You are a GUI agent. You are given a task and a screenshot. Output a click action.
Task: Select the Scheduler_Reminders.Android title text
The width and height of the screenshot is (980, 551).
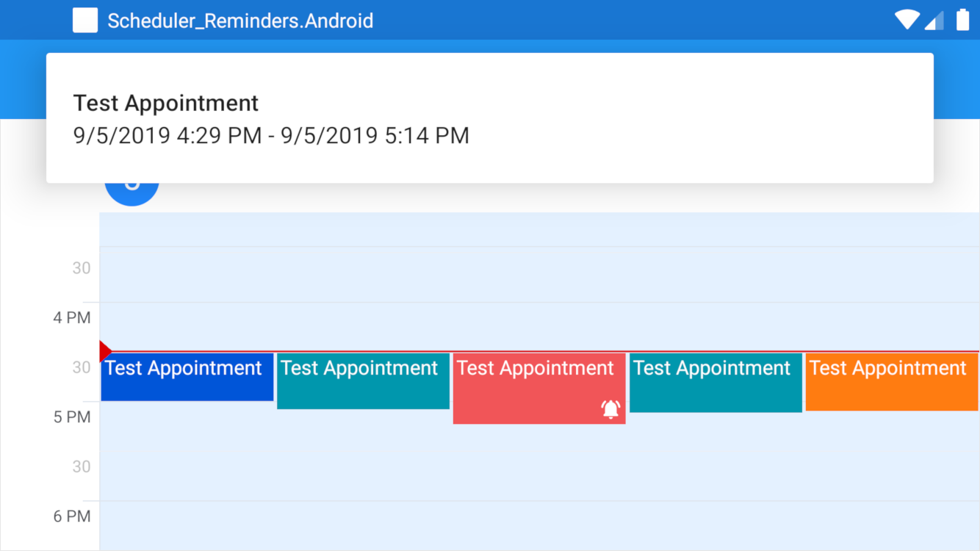[x=242, y=20]
